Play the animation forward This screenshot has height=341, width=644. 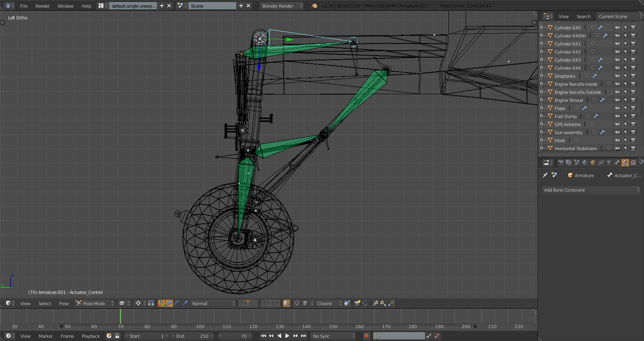(287, 336)
